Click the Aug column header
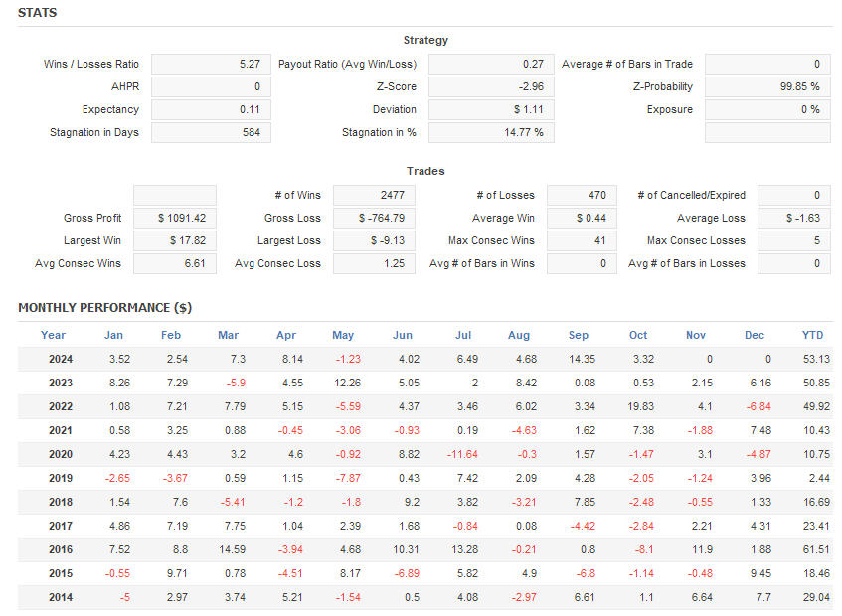The height and width of the screenshot is (616, 842). [519, 336]
